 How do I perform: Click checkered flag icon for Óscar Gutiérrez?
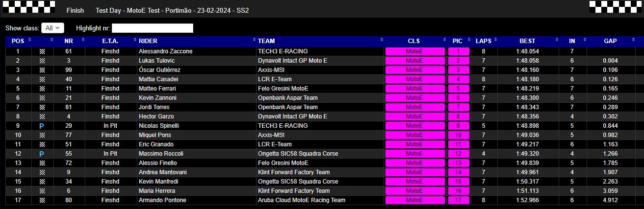42,70
